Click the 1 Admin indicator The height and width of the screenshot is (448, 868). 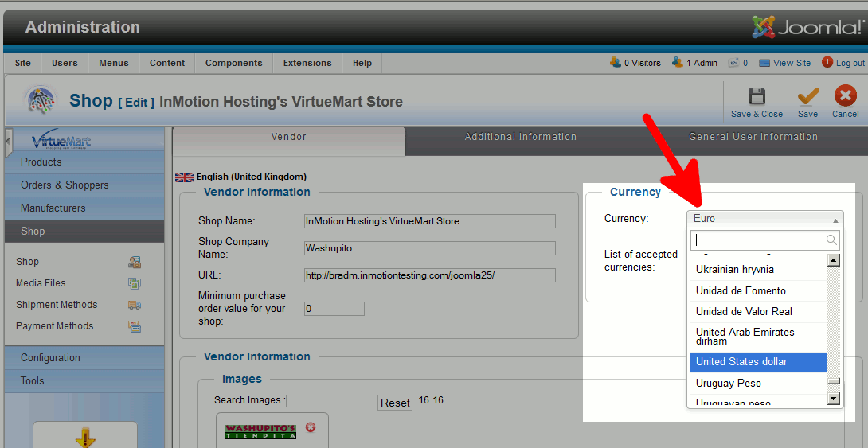[x=694, y=63]
